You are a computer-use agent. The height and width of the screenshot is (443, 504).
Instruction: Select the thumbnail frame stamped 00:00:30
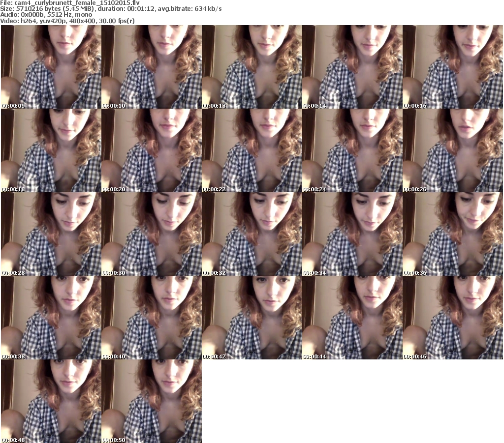coord(152,234)
